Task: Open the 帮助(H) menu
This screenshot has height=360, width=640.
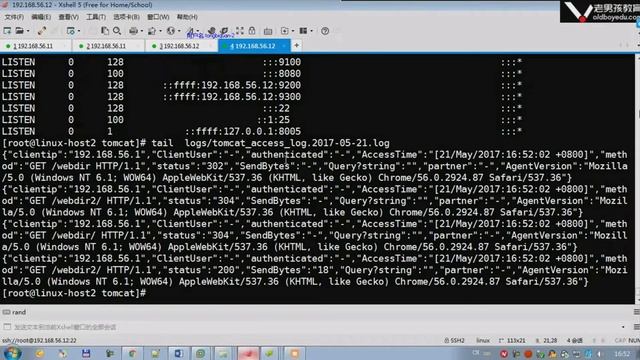Action: pos(187,17)
